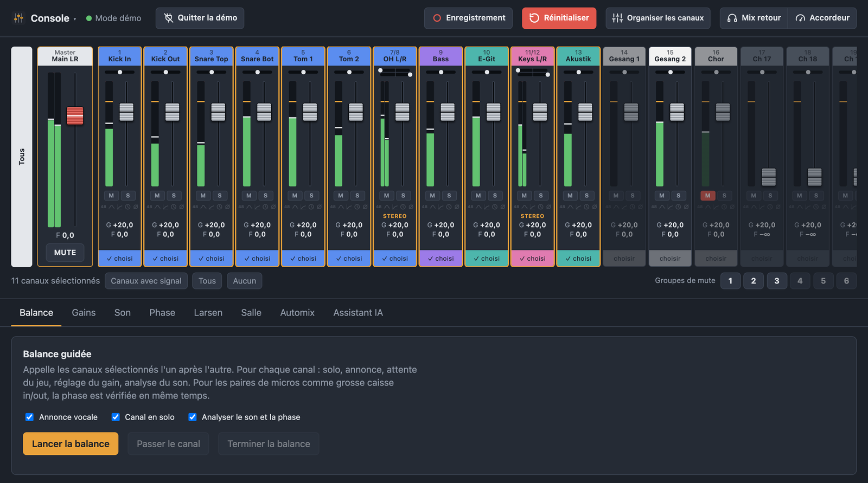Open the compressor curve icon on Snare Top

pyautogui.click(x=212, y=207)
